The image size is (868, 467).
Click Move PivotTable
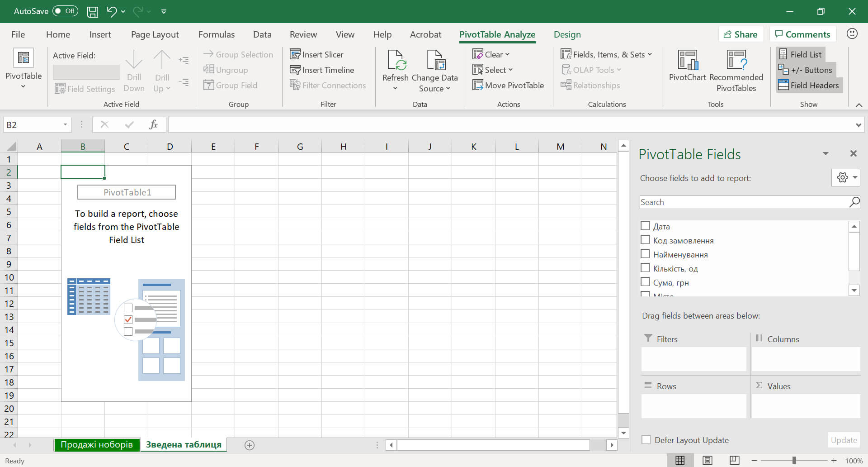point(508,85)
